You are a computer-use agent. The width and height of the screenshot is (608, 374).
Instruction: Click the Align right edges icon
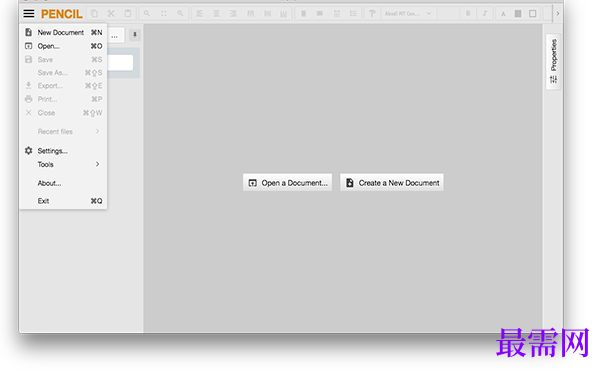point(233,14)
